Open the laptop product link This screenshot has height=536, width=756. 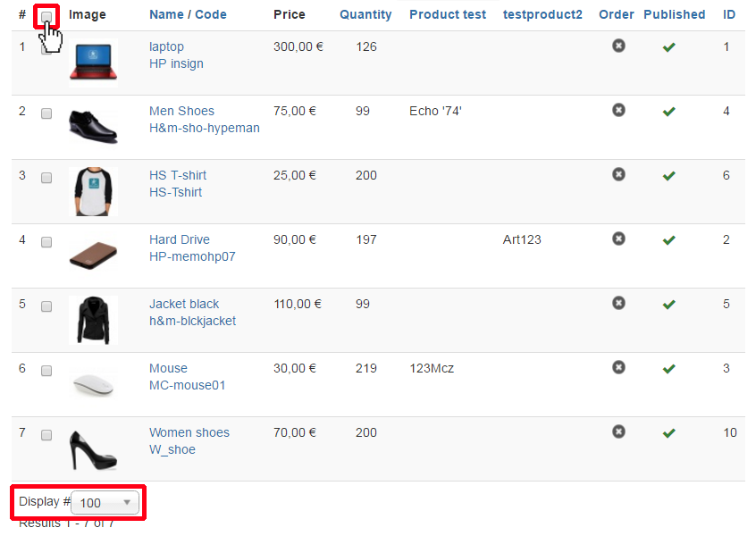click(166, 46)
